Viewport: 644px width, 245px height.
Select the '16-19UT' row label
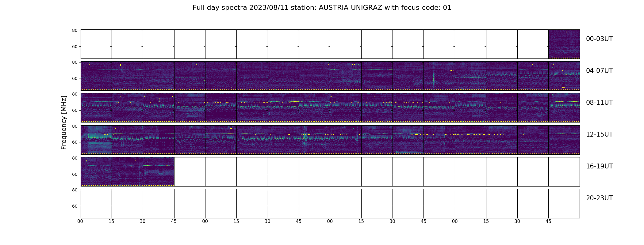coord(599,166)
